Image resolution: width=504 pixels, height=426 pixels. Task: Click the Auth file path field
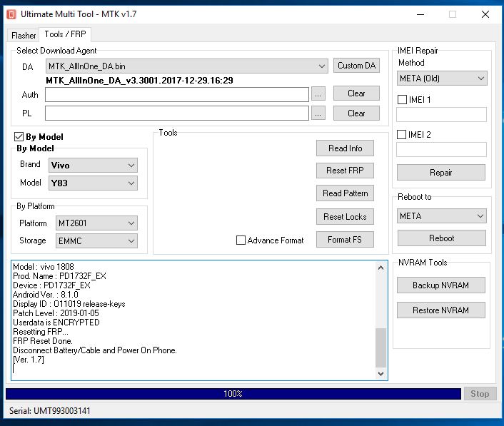click(x=177, y=95)
